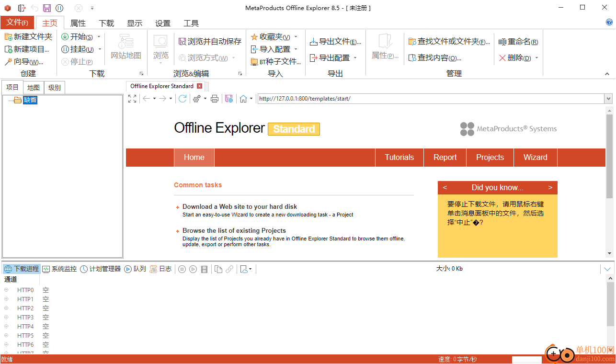616x364 pixels.
Task: Switch to 地图 panel tab
Action: tap(34, 88)
